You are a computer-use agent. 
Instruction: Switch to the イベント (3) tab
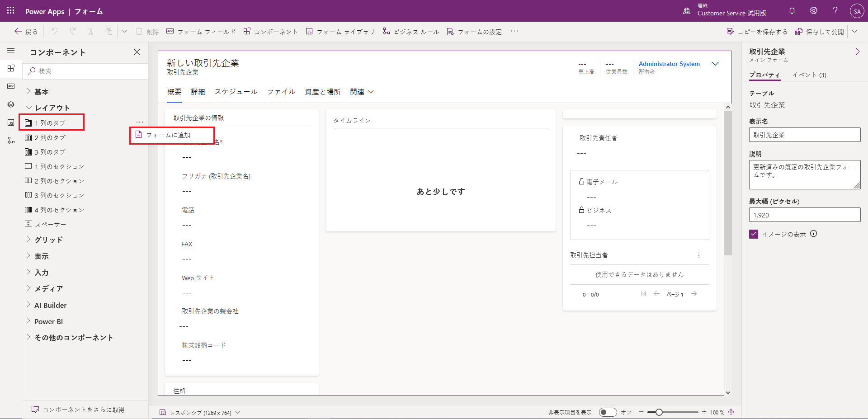pos(808,75)
